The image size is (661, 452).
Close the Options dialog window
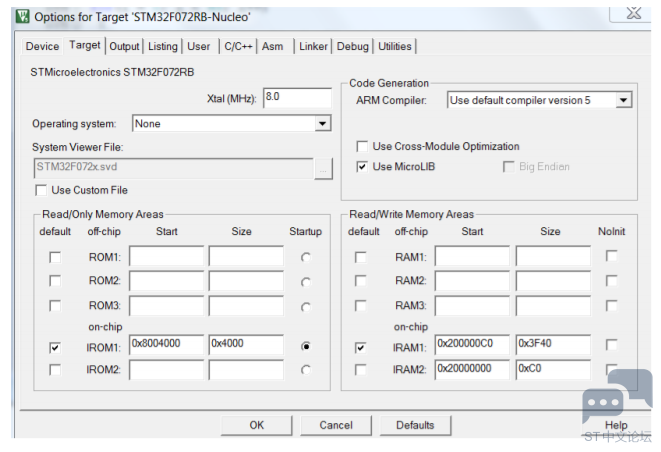coord(633,13)
